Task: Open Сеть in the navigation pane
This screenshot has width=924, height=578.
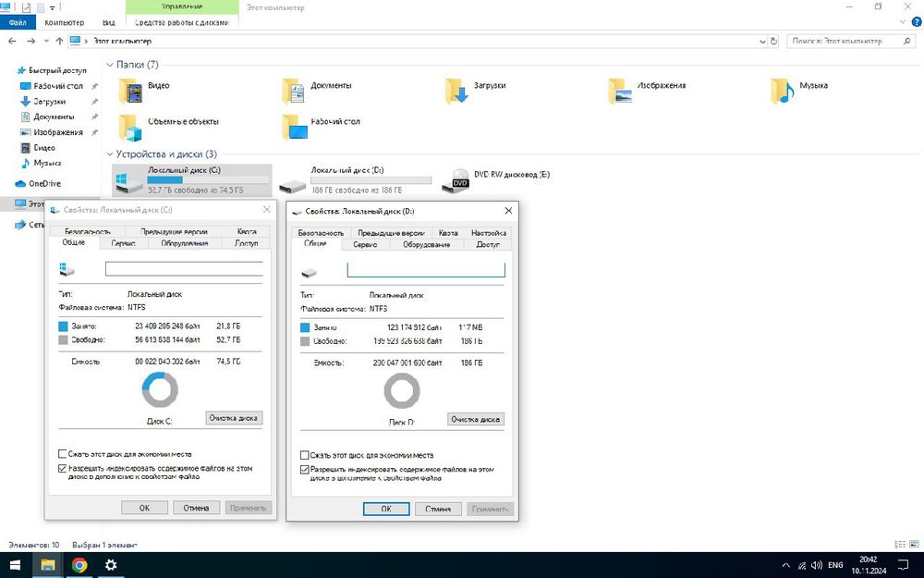Action: (x=30, y=225)
